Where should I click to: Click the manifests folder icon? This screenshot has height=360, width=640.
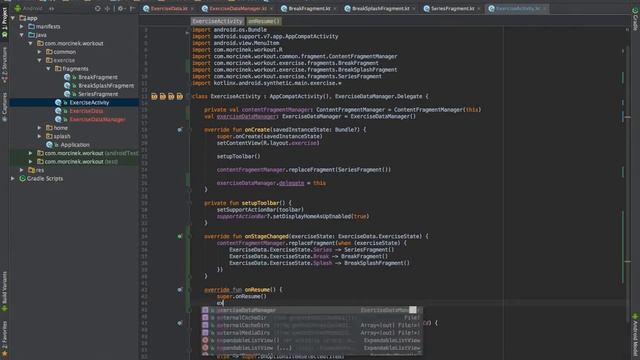click(x=31, y=27)
